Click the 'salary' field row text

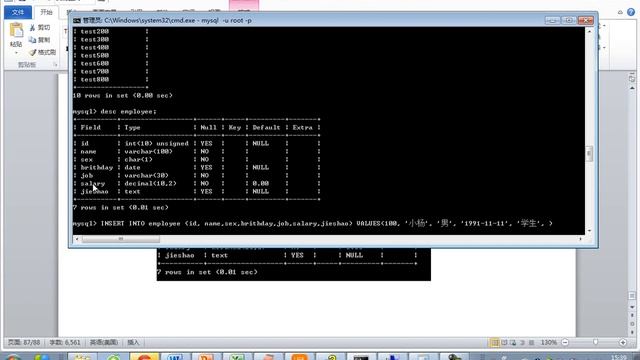[x=93, y=183]
